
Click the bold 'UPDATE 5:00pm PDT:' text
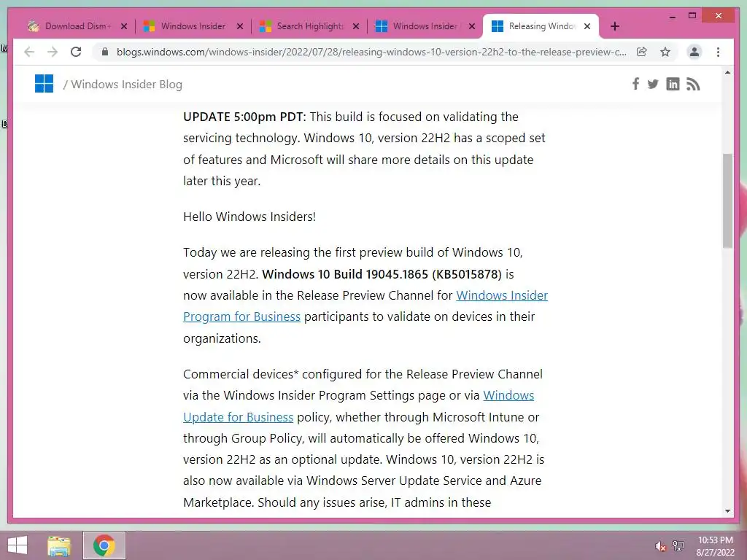coord(245,117)
